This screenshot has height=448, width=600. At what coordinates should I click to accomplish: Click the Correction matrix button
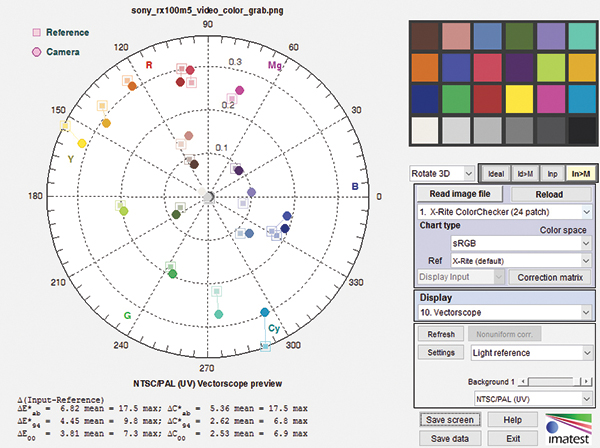click(x=550, y=277)
